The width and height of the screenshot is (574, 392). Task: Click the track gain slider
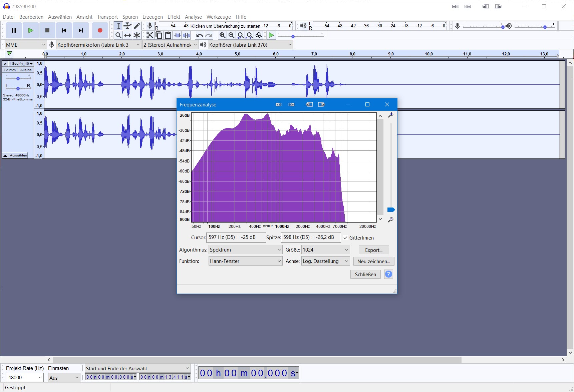18,78
